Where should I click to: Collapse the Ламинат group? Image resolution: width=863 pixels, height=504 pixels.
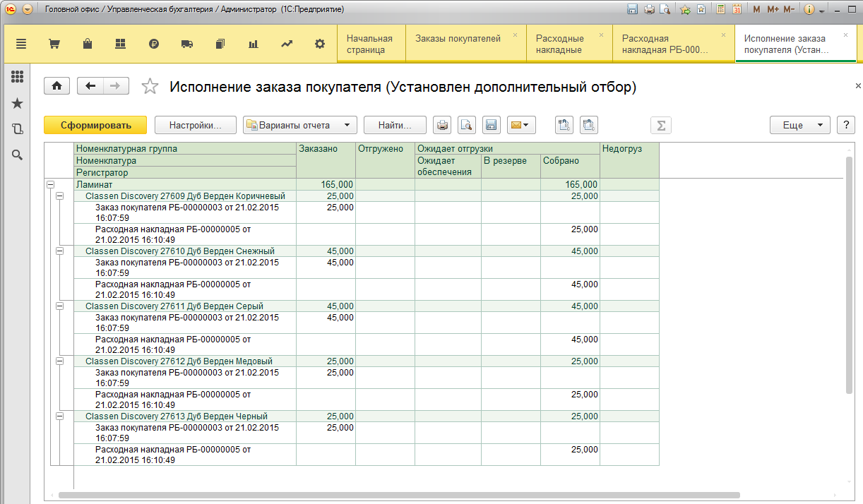[x=50, y=185]
